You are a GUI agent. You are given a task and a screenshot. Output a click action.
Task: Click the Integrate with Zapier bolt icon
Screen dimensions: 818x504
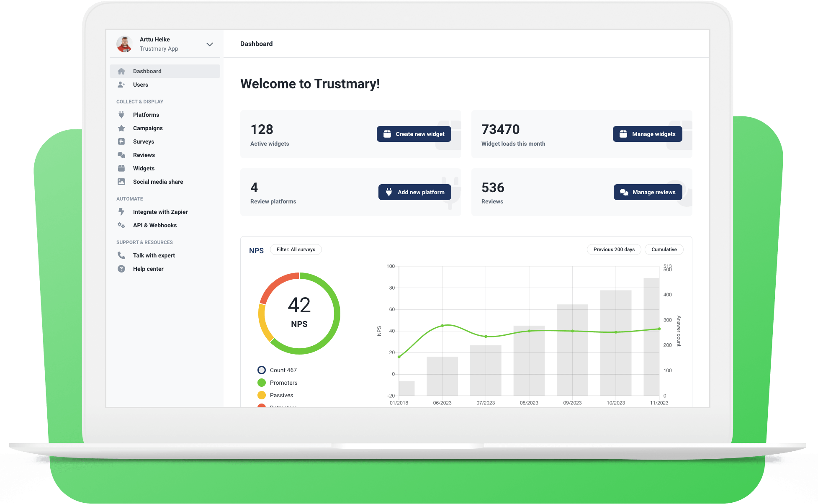click(x=121, y=212)
